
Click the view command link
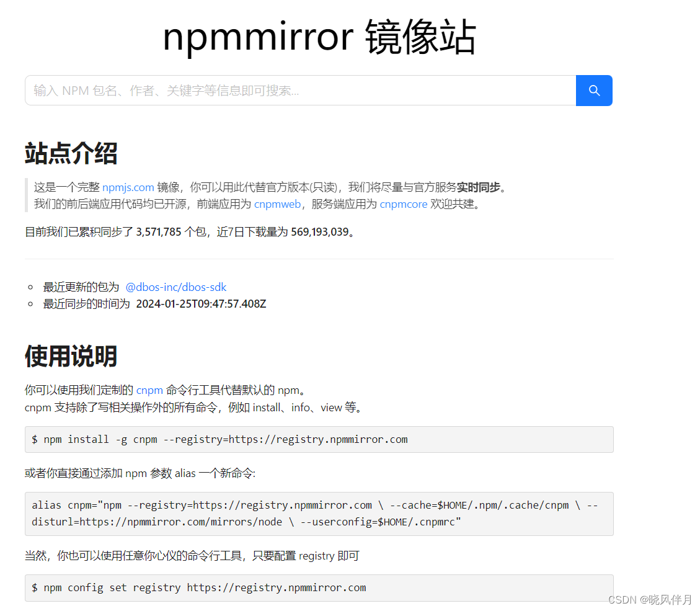click(330, 408)
